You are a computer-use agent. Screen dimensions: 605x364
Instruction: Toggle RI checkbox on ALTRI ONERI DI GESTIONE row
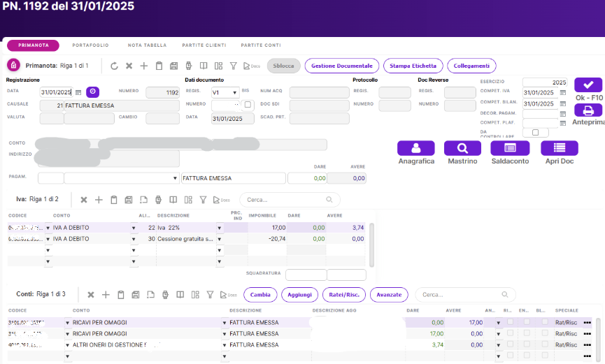coord(510,344)
